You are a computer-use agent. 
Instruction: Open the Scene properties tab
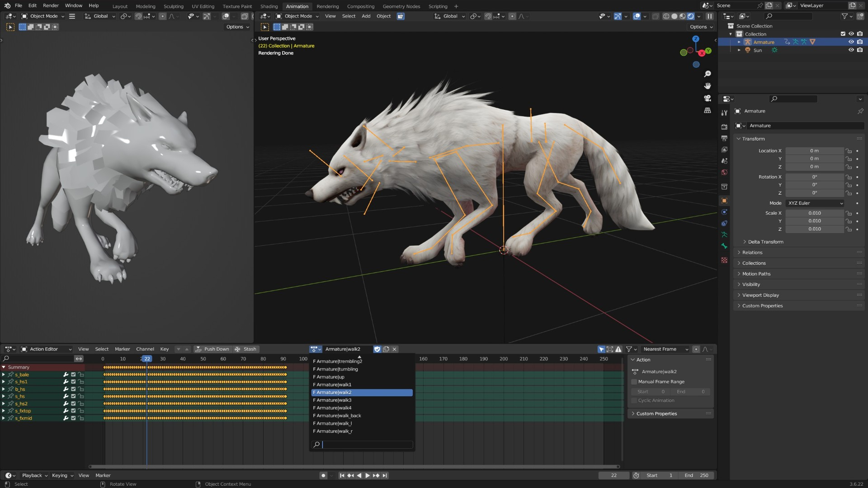pyautogui.click(x=724, y=161)
